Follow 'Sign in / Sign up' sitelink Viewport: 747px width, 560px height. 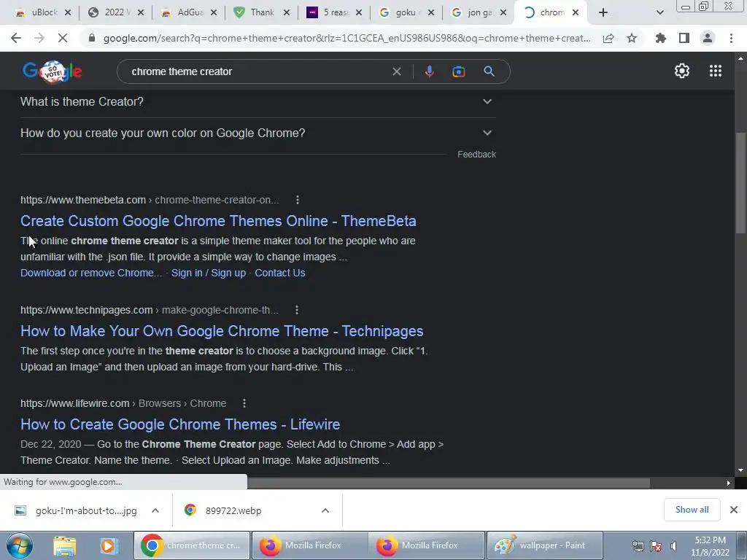(208, 273)
